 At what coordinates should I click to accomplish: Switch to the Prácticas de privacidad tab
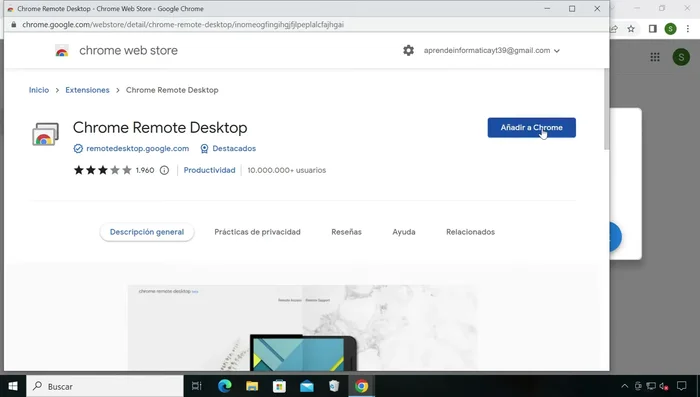[257, 232]
